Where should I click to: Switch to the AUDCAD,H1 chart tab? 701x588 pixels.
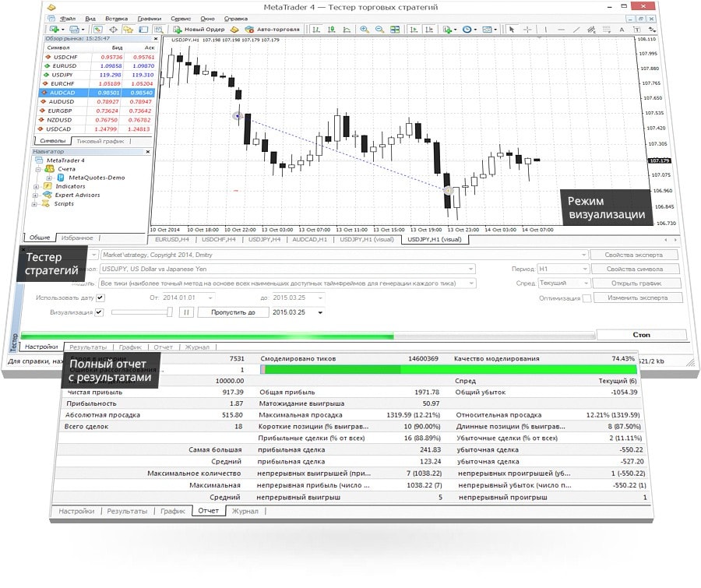308,240
